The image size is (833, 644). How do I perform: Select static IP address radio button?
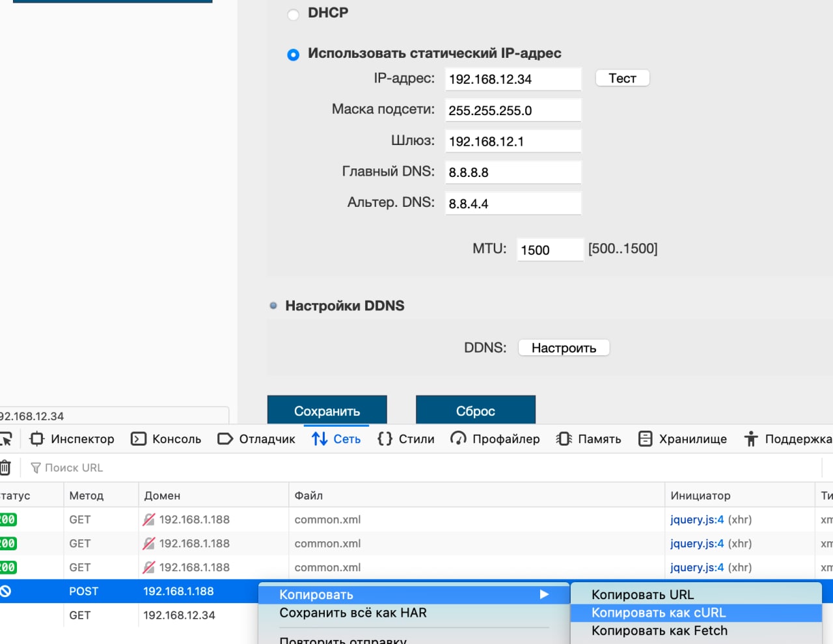click(294, 55)
